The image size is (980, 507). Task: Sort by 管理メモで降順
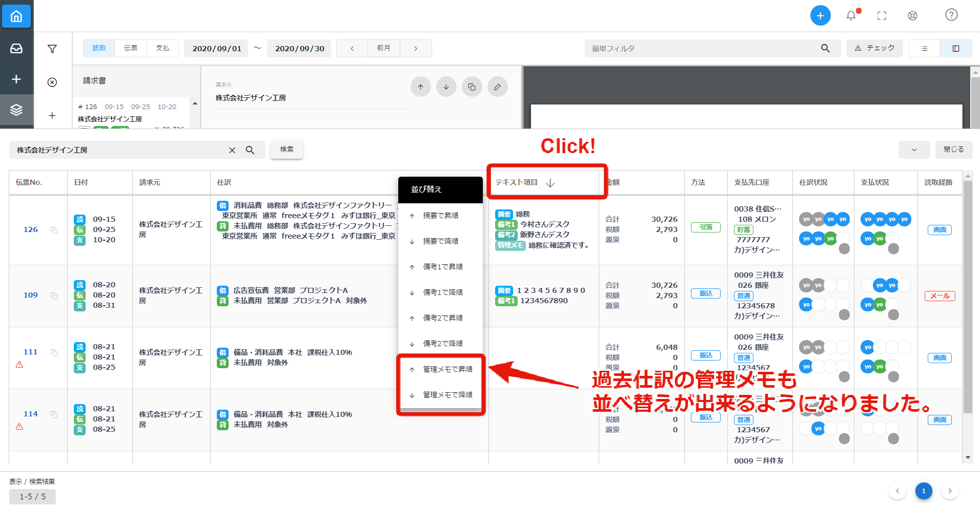(440, 395)
